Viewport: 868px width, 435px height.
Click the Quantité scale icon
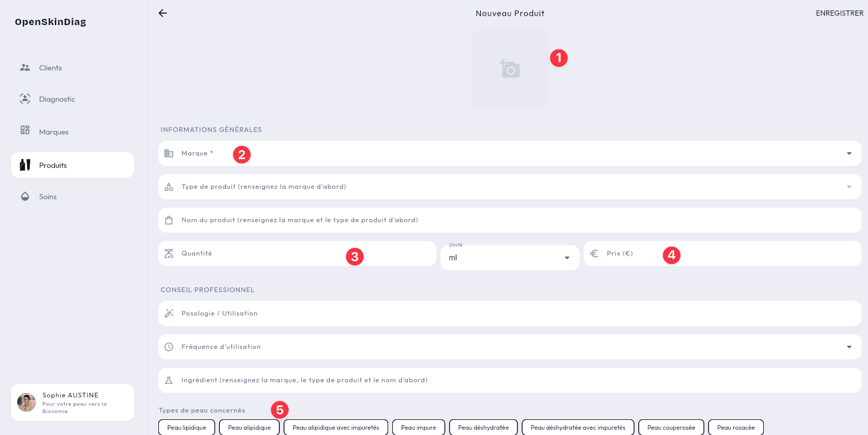[169, 253]
